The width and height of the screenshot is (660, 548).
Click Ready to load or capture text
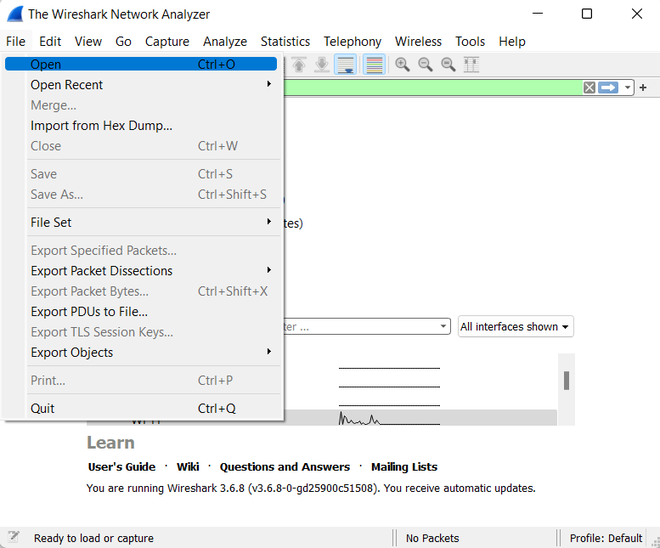click(x=93, y=538)
